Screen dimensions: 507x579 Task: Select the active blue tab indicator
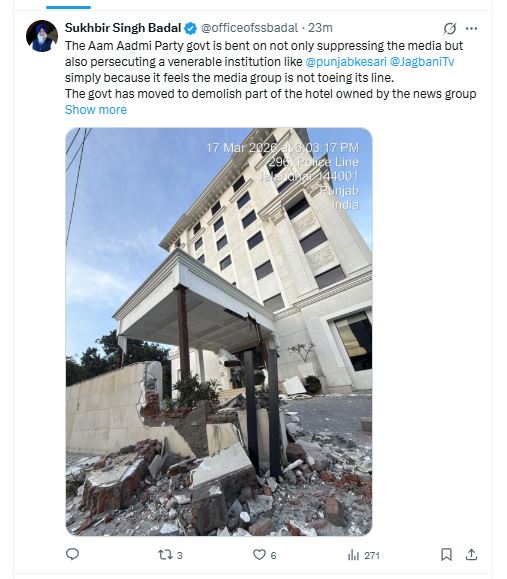coord(68,7)
